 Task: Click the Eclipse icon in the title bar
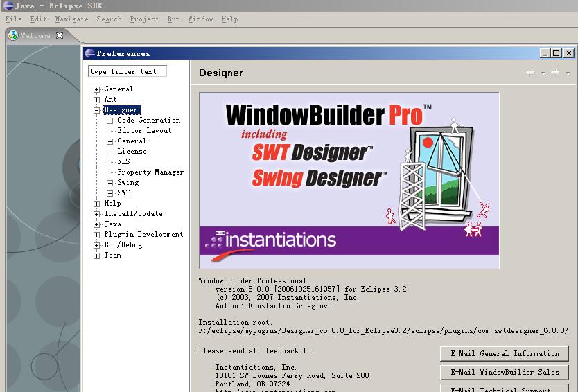(x=8, y=6)
